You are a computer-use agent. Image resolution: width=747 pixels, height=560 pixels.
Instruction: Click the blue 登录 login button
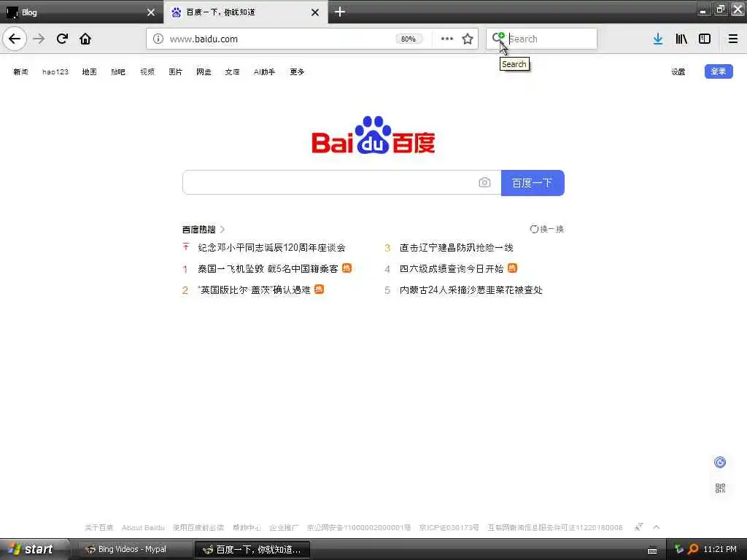(x=719, y=71)
